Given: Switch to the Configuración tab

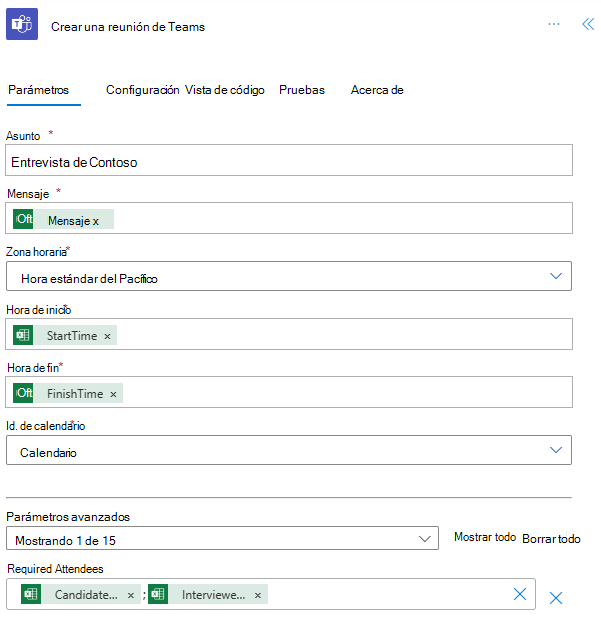Looking at the screenshot, I should click(x=142, y=90).
